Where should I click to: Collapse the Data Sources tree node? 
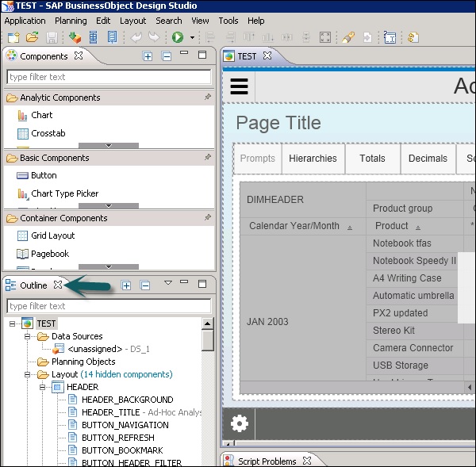(27, 336)
